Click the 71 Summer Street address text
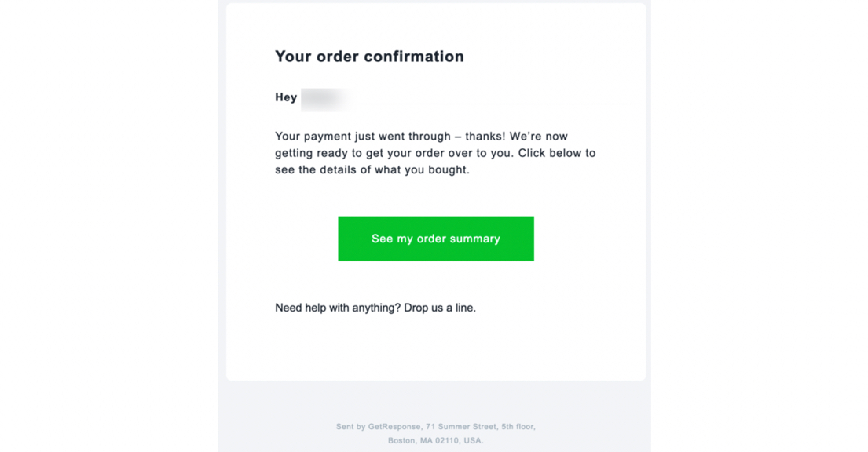The height and width of the screenshot is (452, 868). [462, 427]
